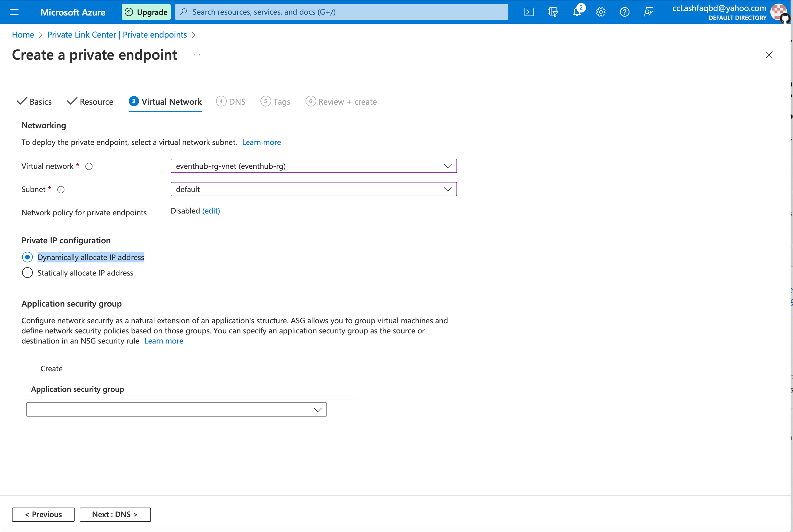Click the Upgrade arrow icon
This screenshot has width=793, height=532.
[x=129, y=12]
